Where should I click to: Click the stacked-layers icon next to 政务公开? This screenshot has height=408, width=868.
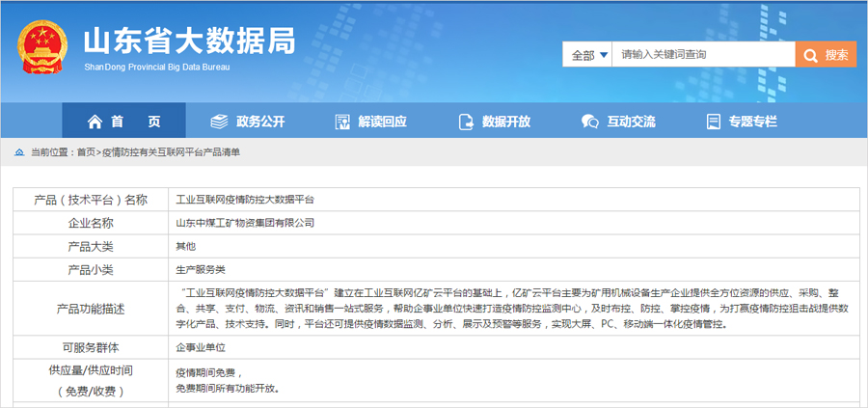click(x=220, y=122)
